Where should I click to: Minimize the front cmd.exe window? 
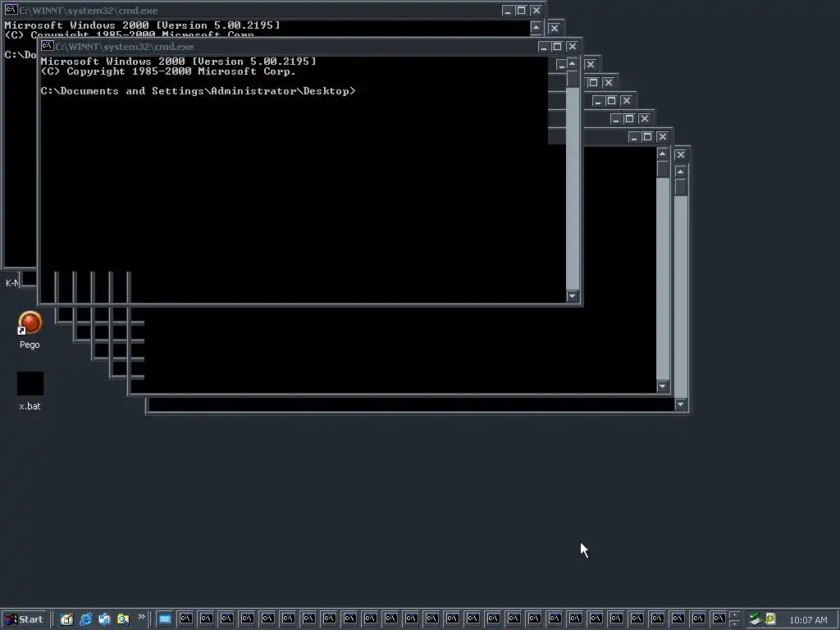[543, 47]
